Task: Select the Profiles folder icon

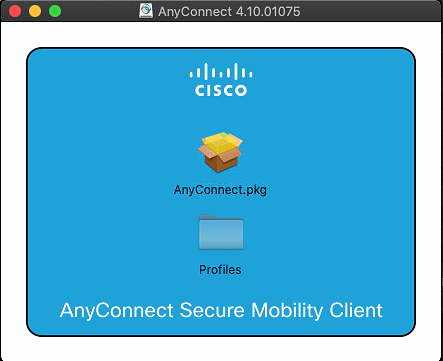Action: coord(221,232)
